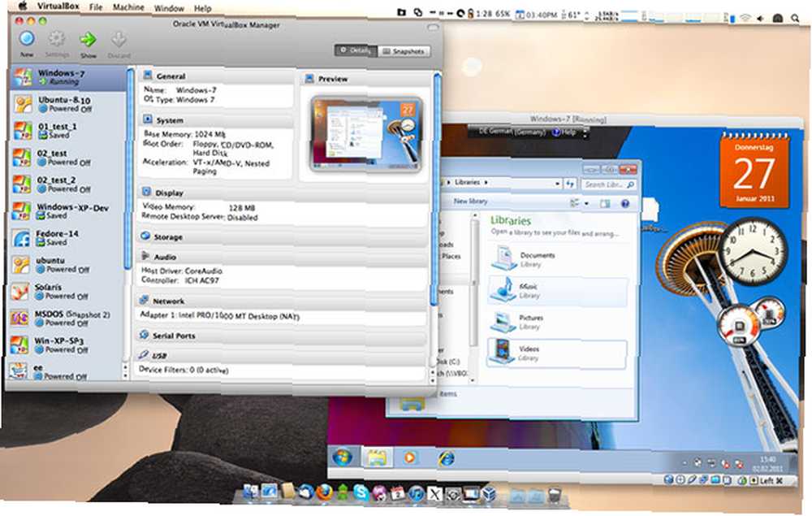Screen dimensions: 812x516
Task: Click the Windows-7 preview thumbnail
Action: click(366, 133)
